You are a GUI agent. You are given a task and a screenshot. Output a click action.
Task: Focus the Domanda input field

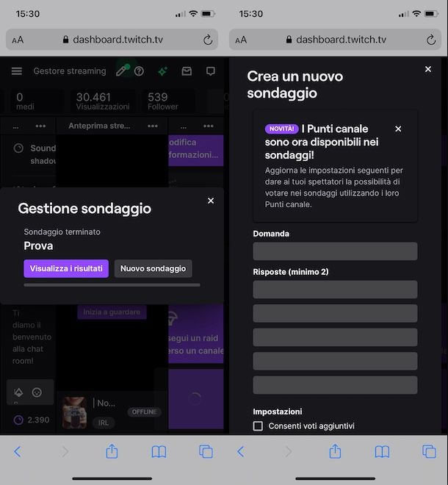[335, 251]
